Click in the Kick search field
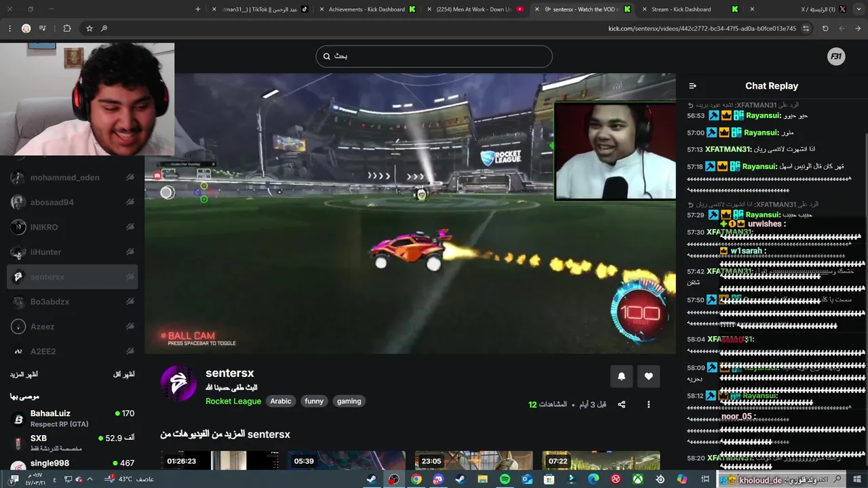Viewport: 868px width, 488px height. click(434, 56)
